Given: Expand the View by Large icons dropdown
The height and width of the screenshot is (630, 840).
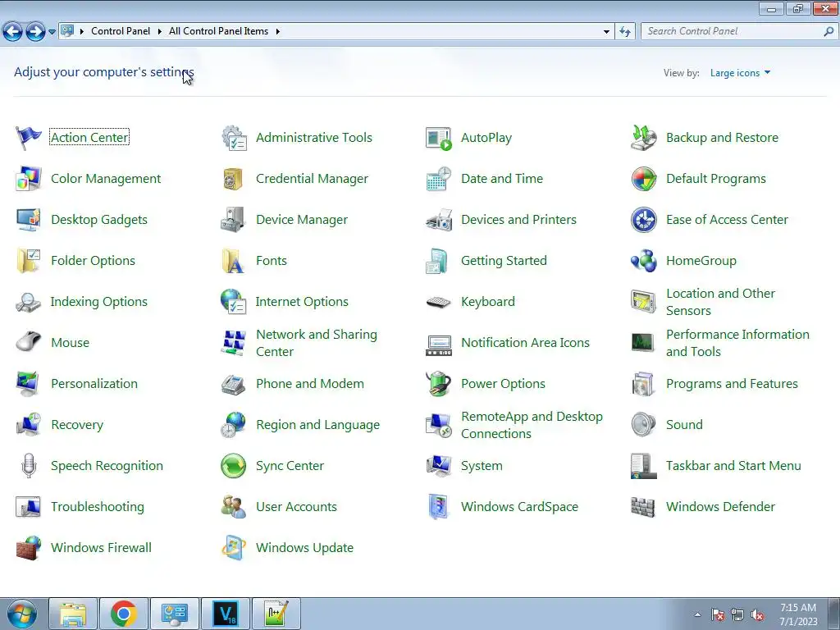Looking at the screenshot, I should tap(740, 73).
